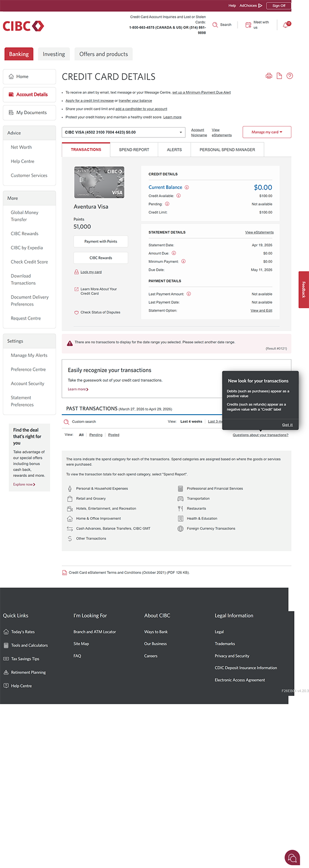Open Questions about your transactions link

pos(260,435)
